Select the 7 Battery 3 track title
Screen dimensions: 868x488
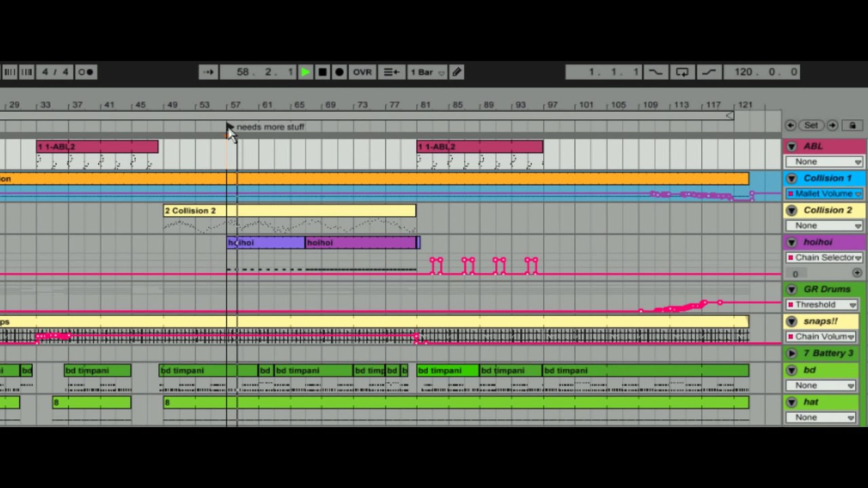828,353
